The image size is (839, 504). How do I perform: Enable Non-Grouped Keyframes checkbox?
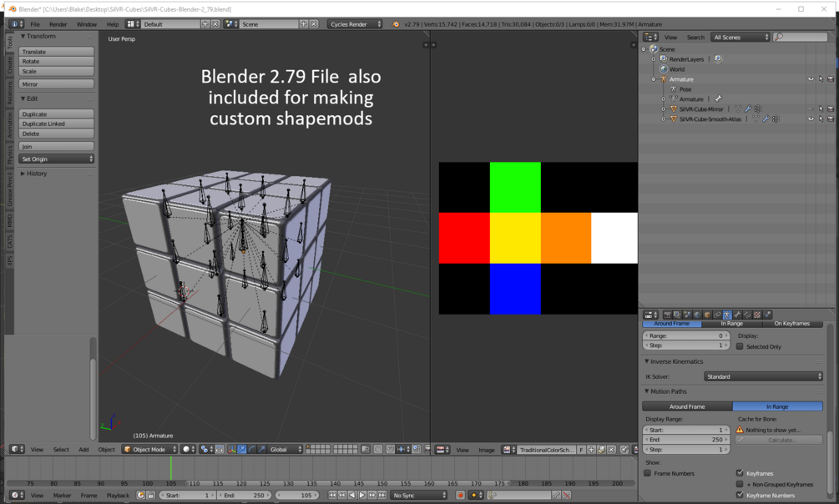[740, 484]
